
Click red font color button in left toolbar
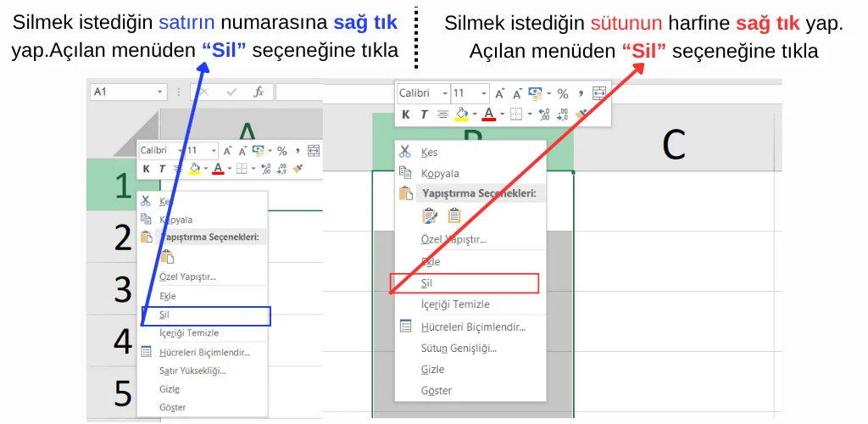click(218, 169)
